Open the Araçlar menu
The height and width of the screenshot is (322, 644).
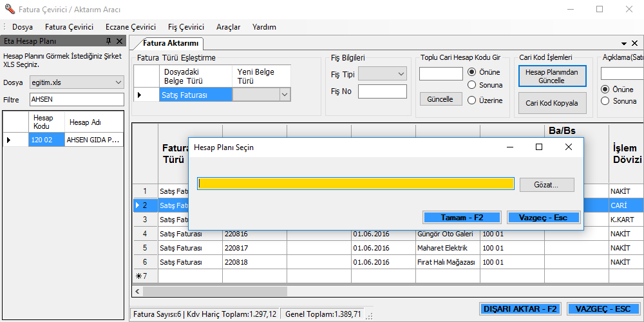(229, 27)
